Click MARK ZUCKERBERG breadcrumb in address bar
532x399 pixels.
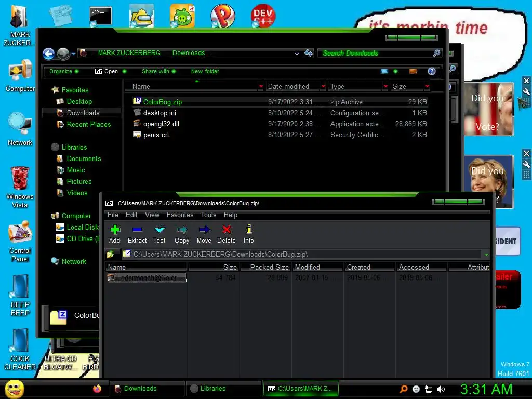click(x=129, y=53)
